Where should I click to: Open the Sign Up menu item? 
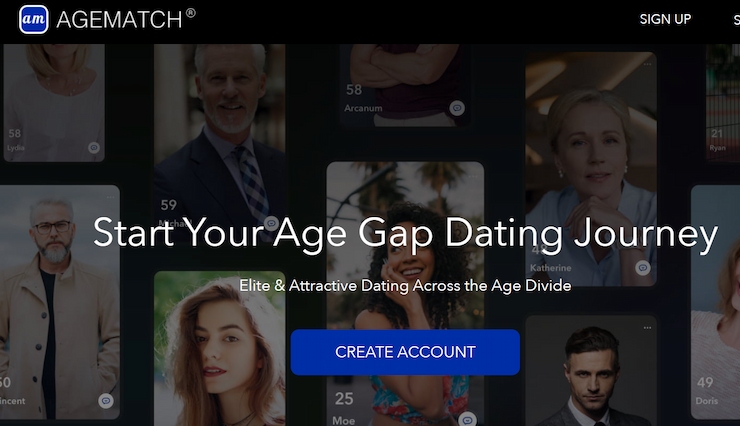coord(665,19)
